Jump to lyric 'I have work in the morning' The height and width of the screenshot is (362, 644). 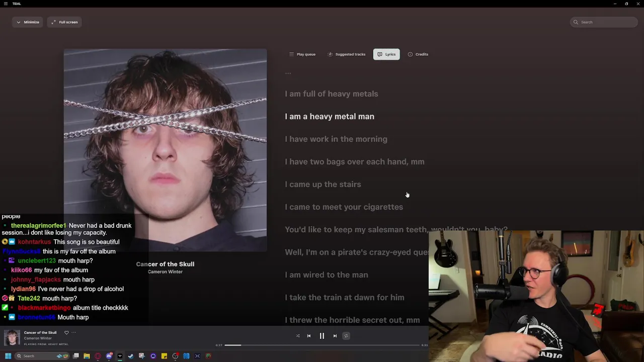pos(336,139)
